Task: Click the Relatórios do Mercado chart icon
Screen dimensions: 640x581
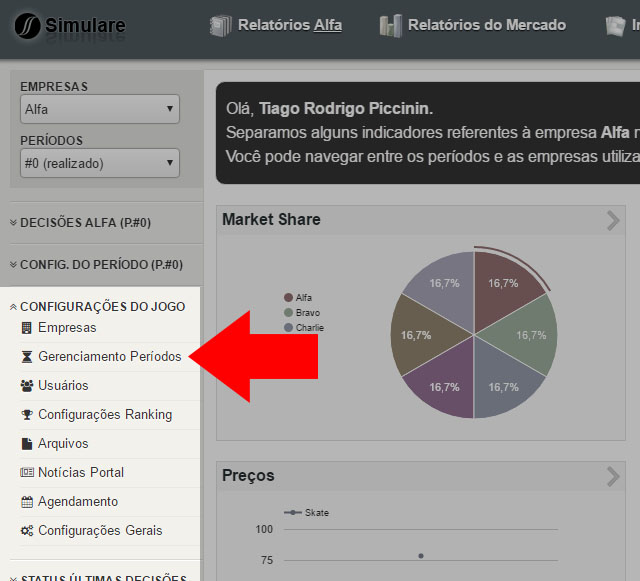Action: pyautogui.click(x=391, y=26)
